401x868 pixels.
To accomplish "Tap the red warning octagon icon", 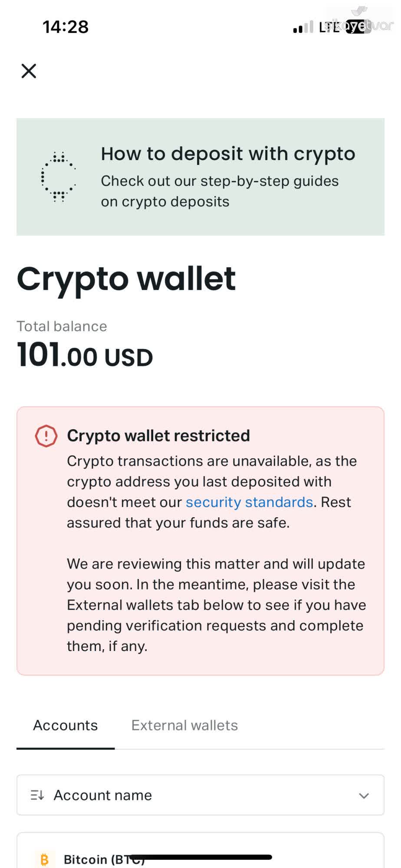I will point(45,436).
